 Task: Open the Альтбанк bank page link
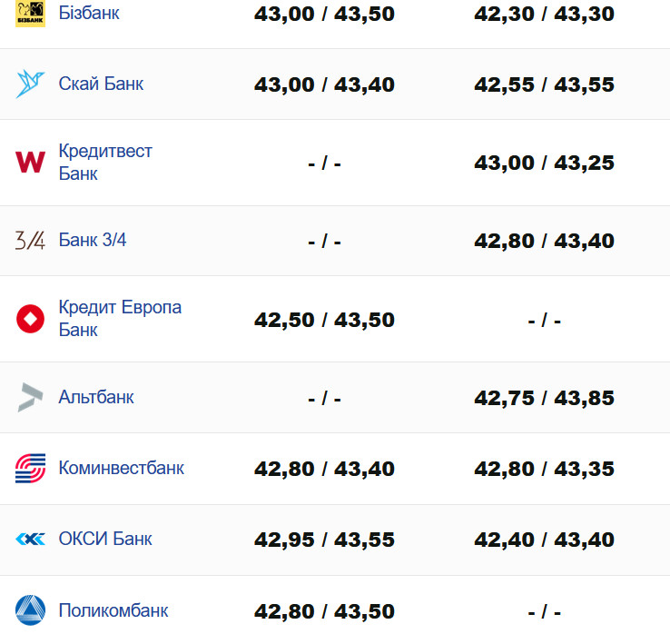pos(96,397)
